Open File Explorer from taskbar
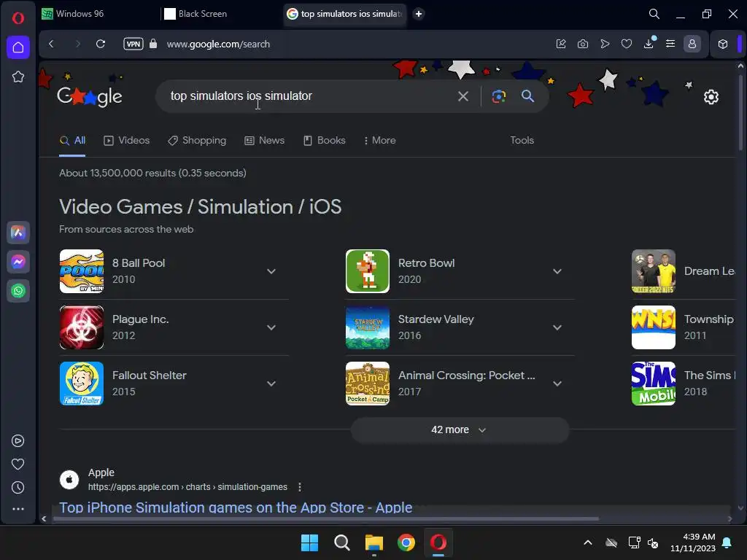The image size is (747, 560). click(x=374, y=542)
